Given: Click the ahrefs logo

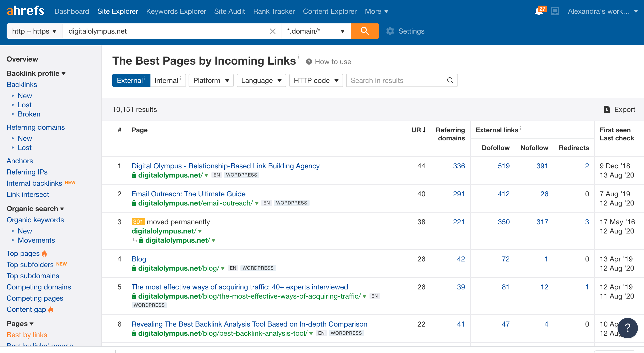Looking at the screenshot, I should [x=25, y=11].
